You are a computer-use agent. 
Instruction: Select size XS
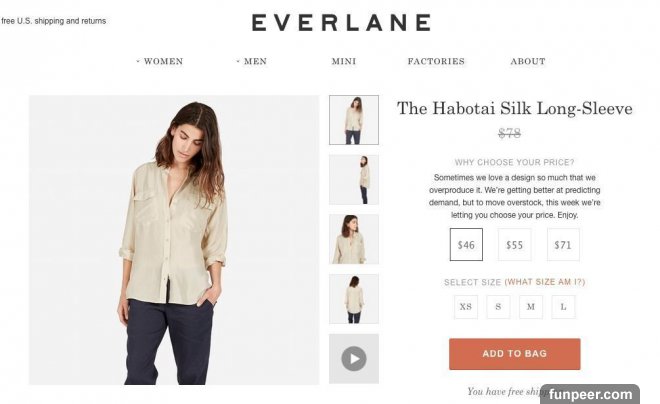466,307
